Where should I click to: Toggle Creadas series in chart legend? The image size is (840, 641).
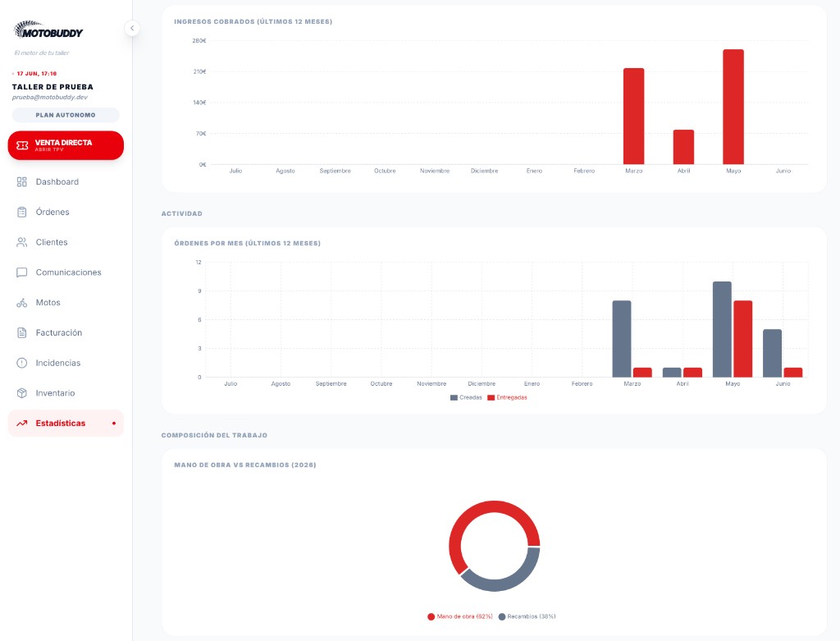click(x=466, y=398)
